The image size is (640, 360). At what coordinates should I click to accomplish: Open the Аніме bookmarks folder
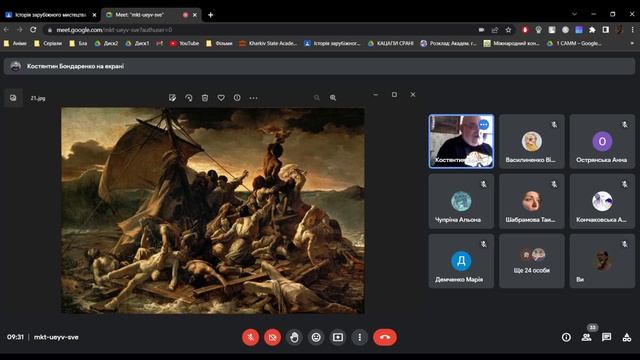point(15,43)
